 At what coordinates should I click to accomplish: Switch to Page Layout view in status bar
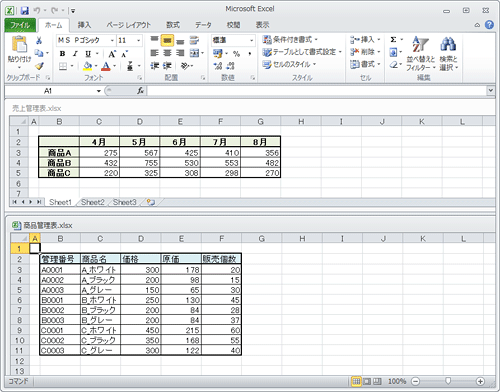[x=367, y=381]
